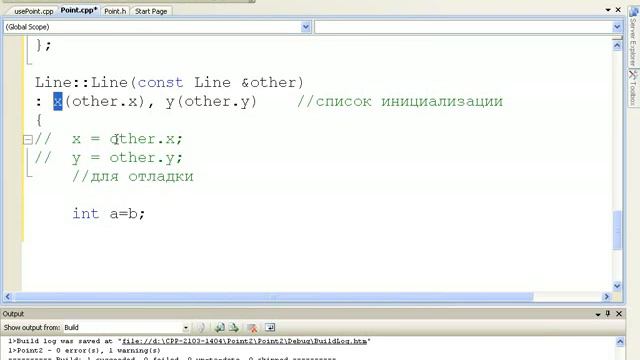Click the highlighted x in initializer list
640x360 pixels.
point(58,101)
